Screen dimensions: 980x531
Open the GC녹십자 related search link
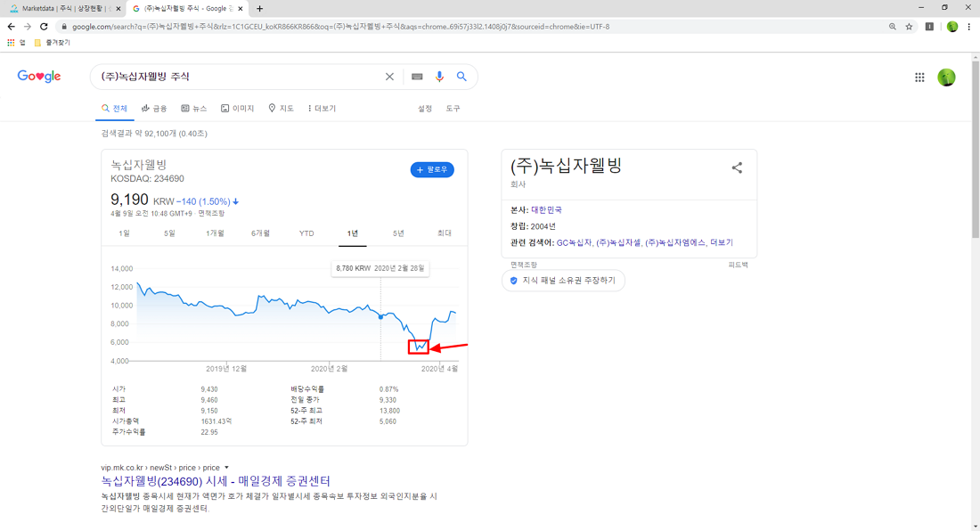tap(574, 242)
